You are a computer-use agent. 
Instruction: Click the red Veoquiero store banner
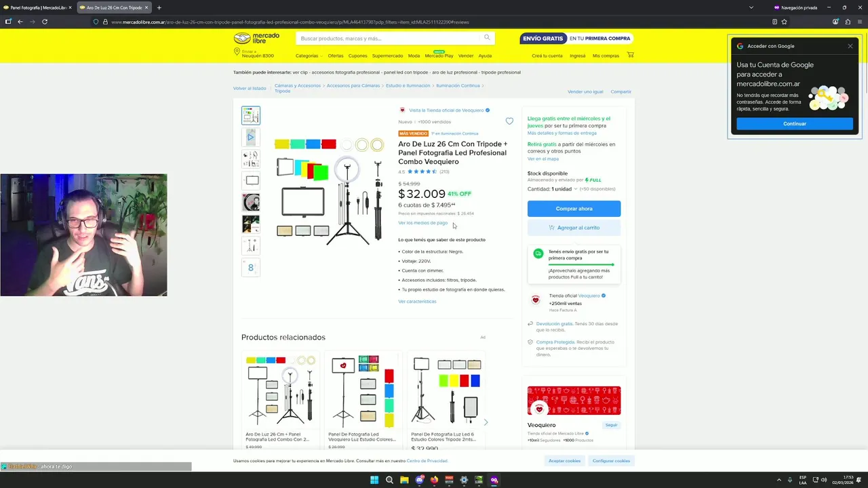click(574, 401)
